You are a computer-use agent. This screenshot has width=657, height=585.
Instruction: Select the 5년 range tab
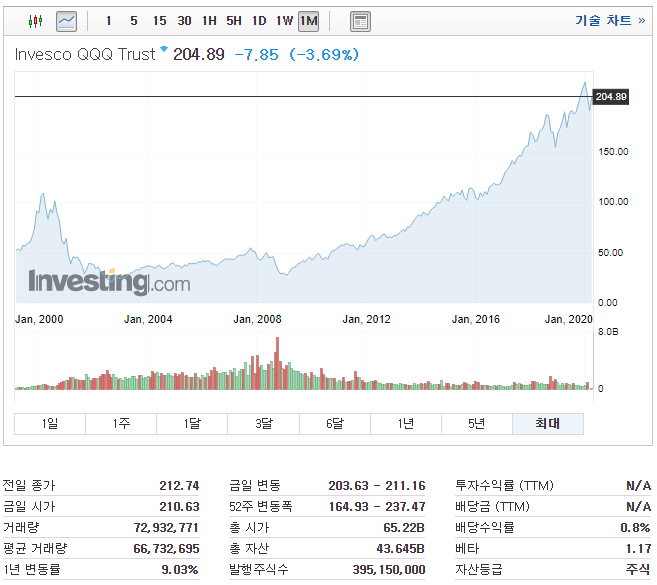(477, 424)
